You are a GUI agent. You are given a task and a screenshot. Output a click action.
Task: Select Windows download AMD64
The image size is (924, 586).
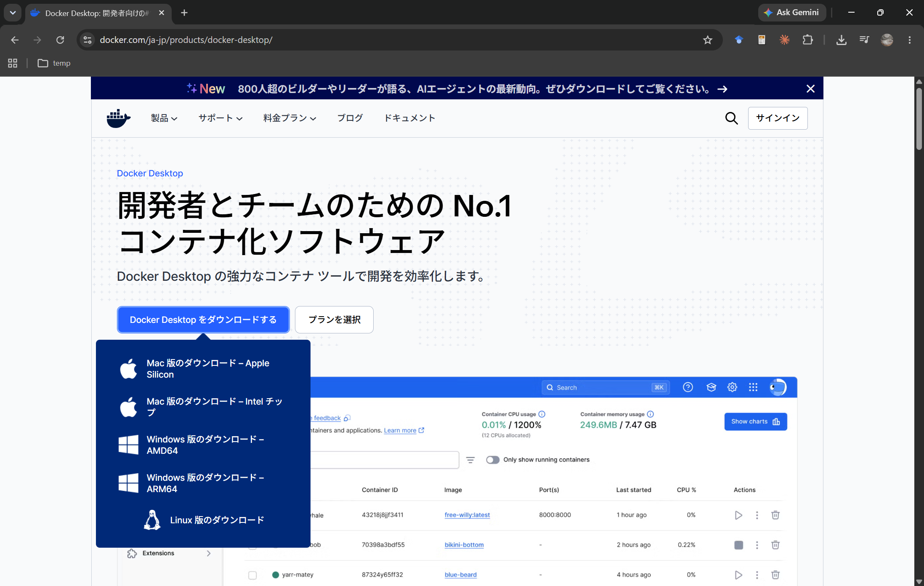click(203, 445)
